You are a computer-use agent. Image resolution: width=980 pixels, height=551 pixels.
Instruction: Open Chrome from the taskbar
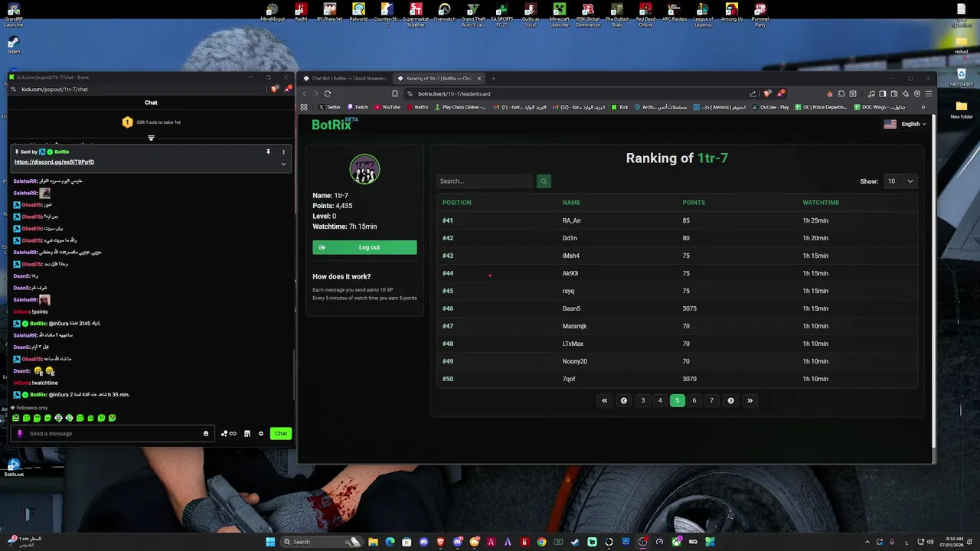coord(541,542)
